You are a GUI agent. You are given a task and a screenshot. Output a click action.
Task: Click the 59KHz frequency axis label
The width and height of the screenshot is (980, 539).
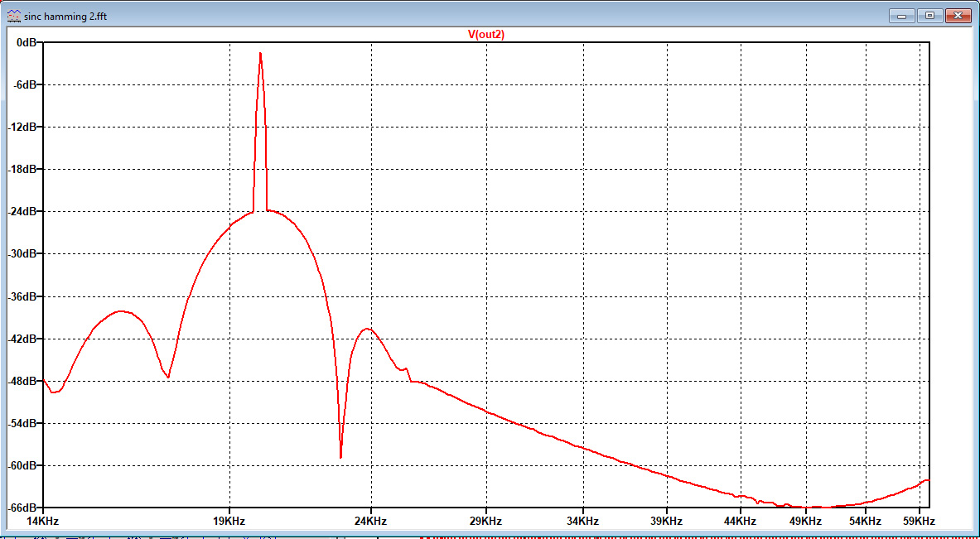tap(920, 521)
